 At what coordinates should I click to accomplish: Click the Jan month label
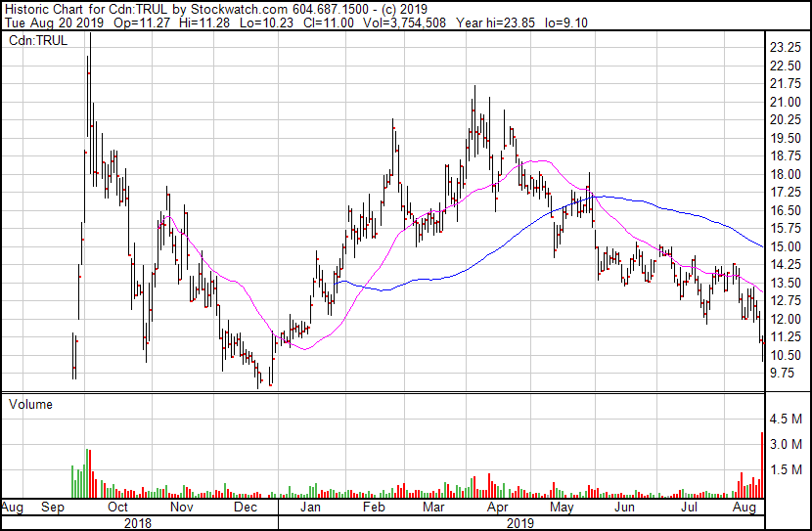pos(311,508)
